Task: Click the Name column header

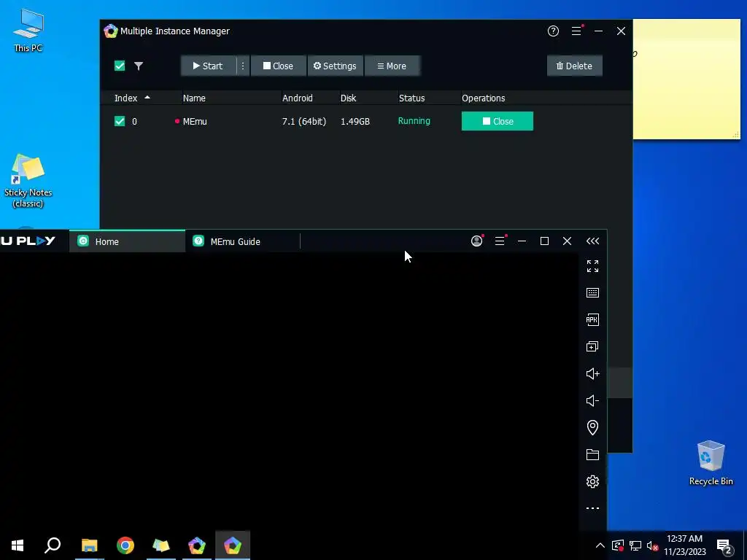Action: pos(194,98)
